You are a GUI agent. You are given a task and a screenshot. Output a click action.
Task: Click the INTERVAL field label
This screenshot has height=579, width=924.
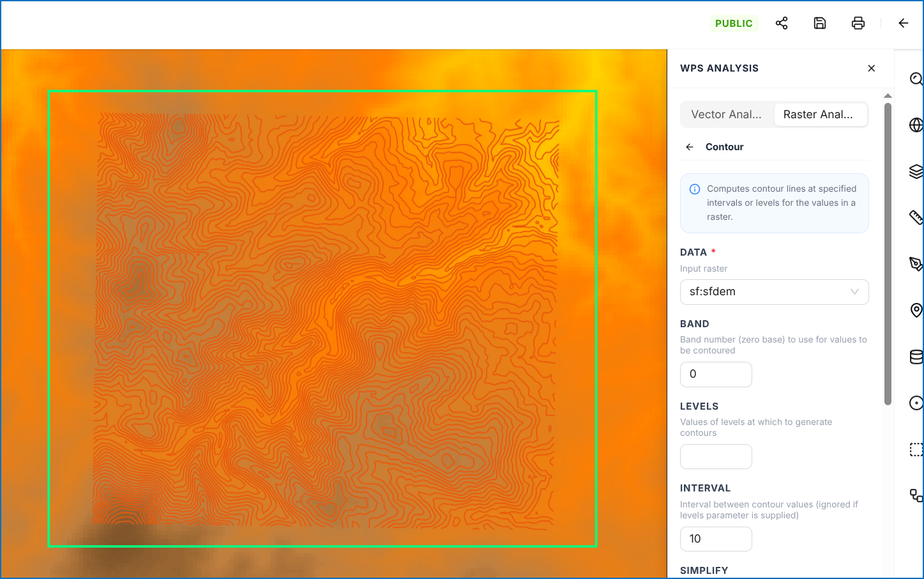coord(705,488)
